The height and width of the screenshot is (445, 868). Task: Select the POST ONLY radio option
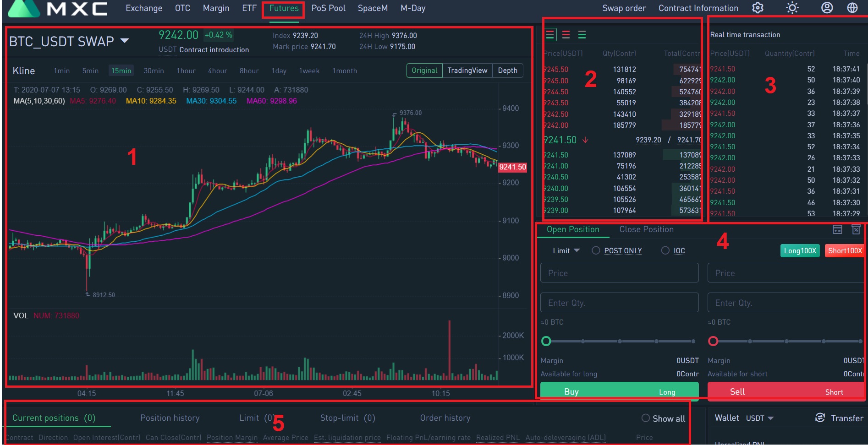point(596,250)
